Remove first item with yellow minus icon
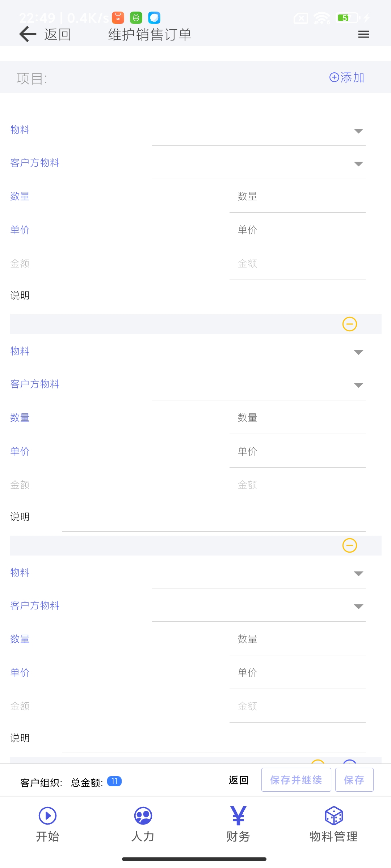Screen dimensions: 391x868 click(349, 324)
